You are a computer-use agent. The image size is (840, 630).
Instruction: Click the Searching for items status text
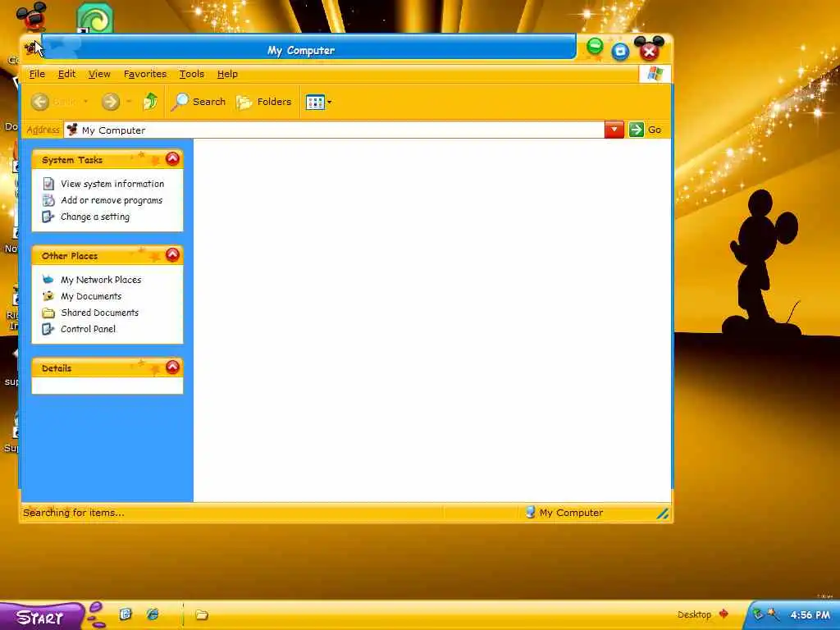pyautogui.click(x=73, y=513)
